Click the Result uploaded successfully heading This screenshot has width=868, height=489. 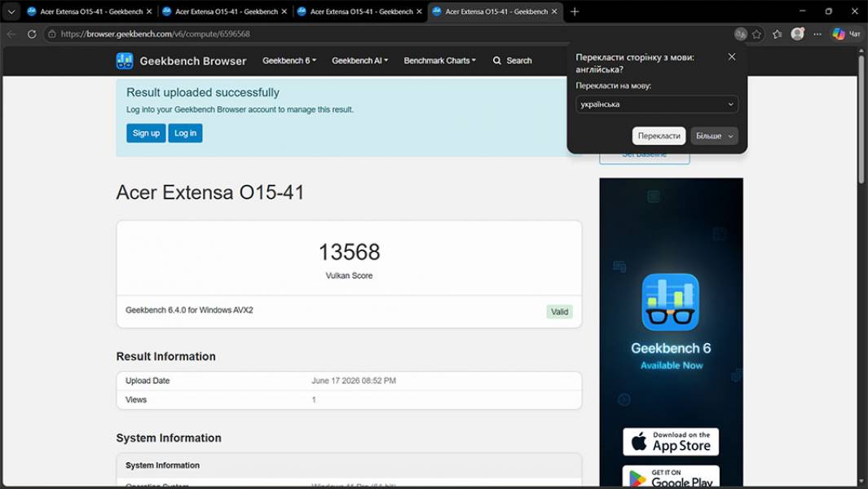[203, 92]
